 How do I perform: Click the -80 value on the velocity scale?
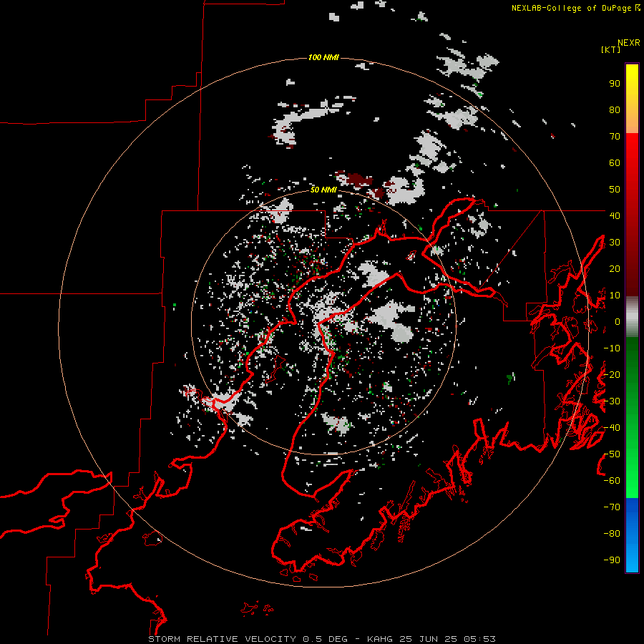pos(612,534)
